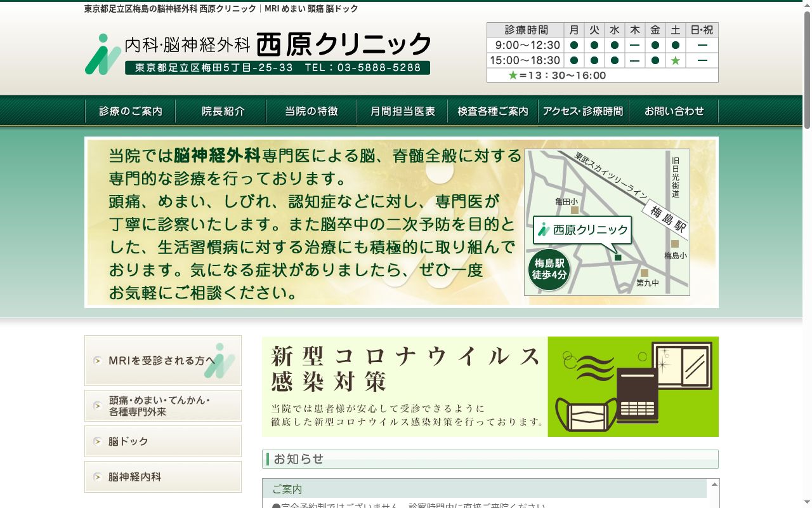Open 頭痛・めまい・てんかん・各種専門外来 link
The height and width of the screenshot is (508, 812).
pyautogui.click(x=163, y=406)
